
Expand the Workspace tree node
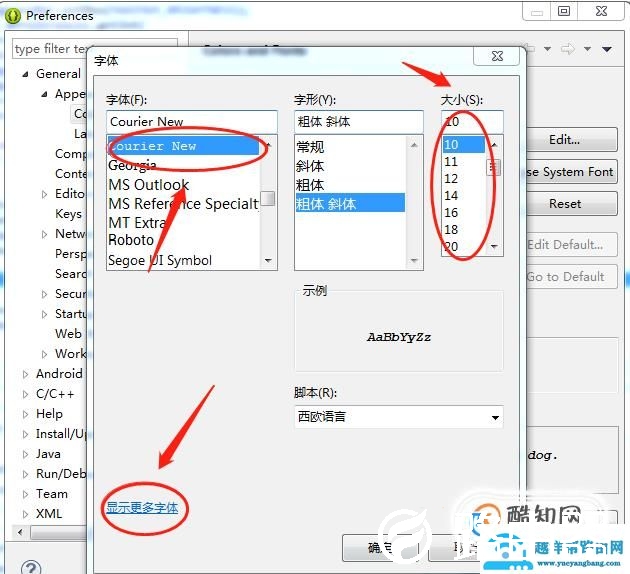45,354
